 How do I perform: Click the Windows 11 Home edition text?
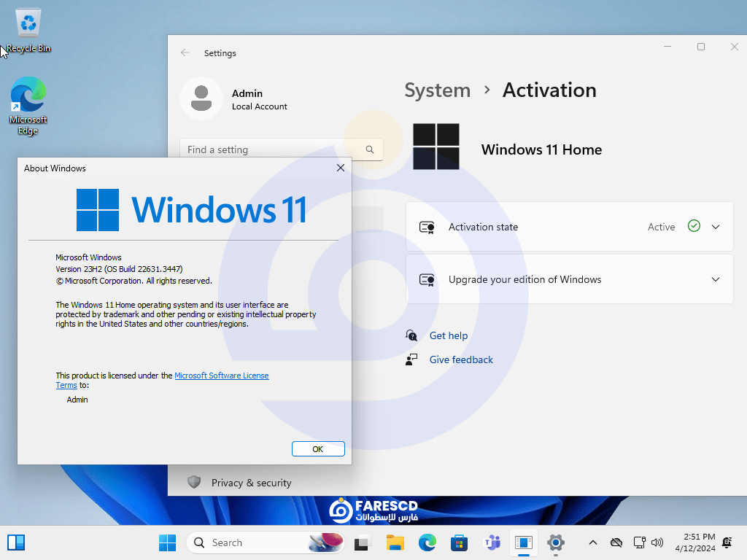coord(541,149)
